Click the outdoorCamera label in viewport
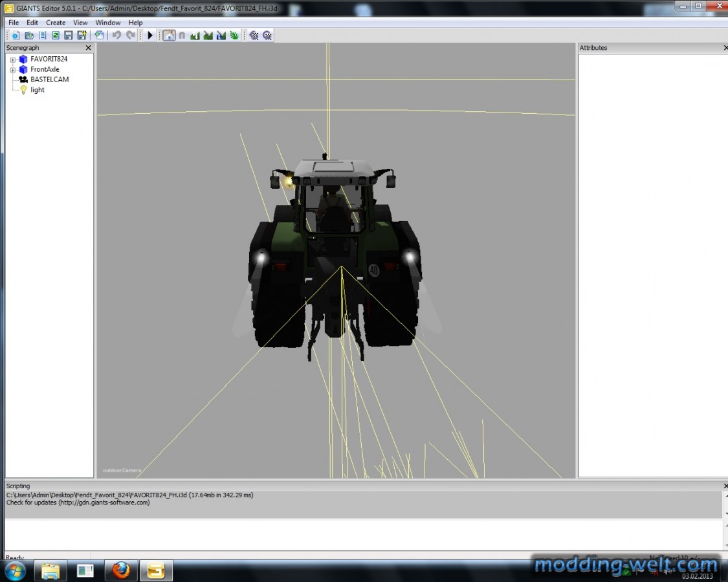728x582 pixels. 122,470
